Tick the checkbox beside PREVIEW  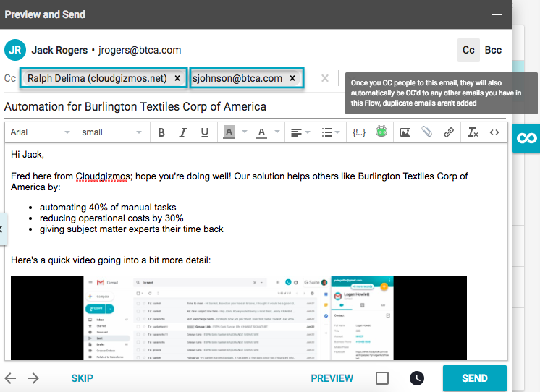click(382, 378)
